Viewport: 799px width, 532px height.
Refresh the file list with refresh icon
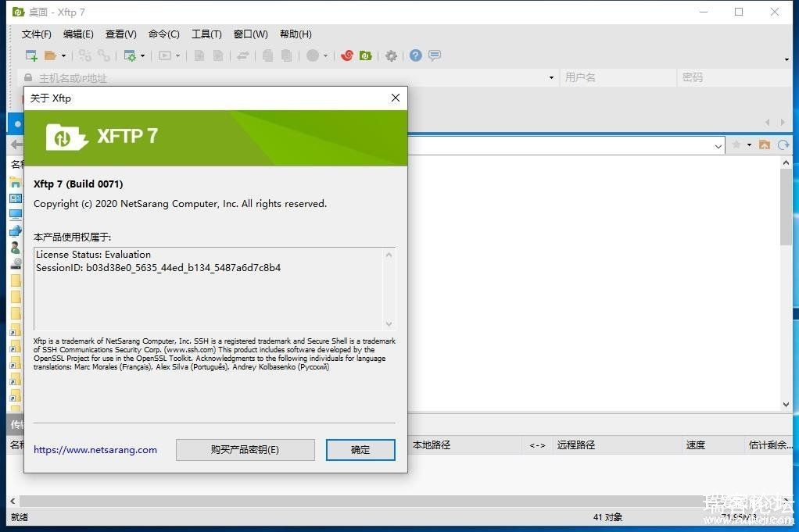coord(783,145)
